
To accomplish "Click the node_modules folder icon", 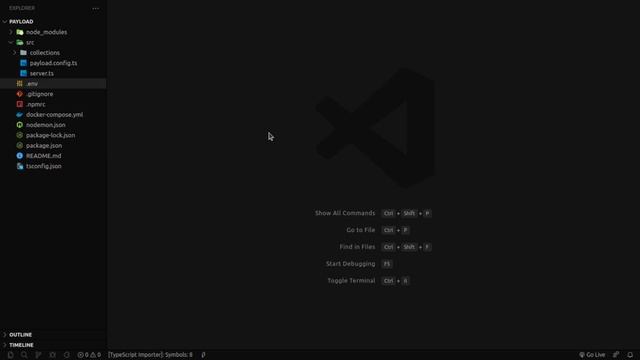I will tap(20, 32).
